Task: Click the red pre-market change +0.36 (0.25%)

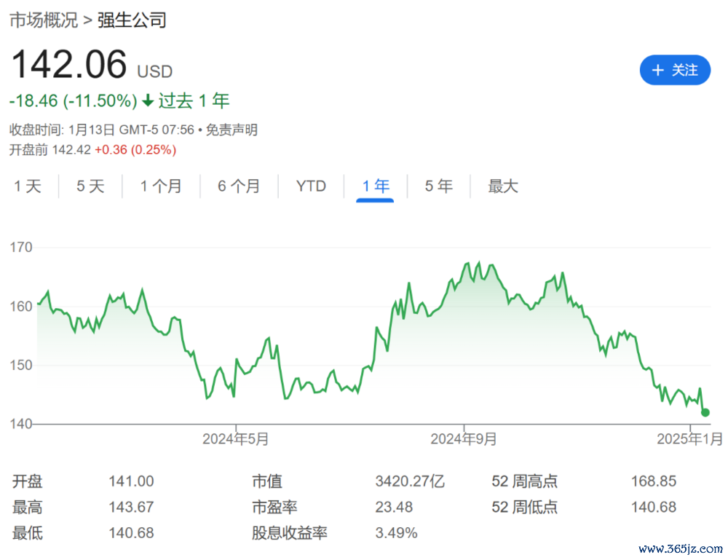Action: [x=135, y=149]
